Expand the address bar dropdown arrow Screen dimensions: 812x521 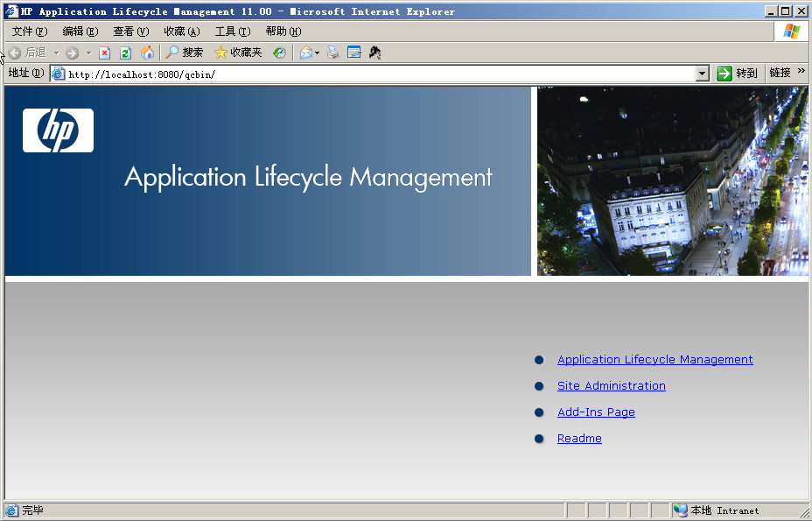[x=703, y=74]
